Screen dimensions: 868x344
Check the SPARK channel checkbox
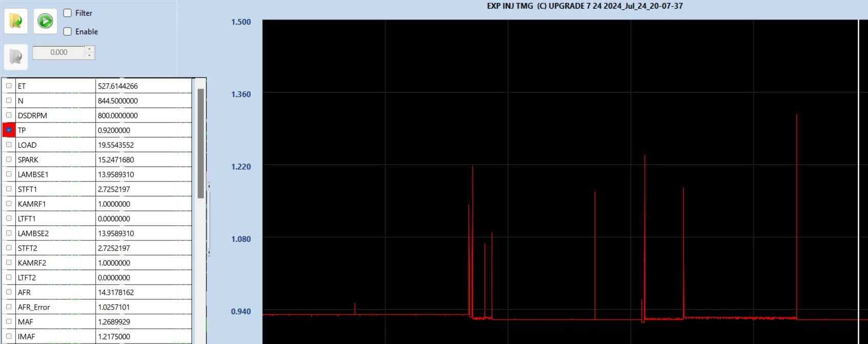pos(9,159)
